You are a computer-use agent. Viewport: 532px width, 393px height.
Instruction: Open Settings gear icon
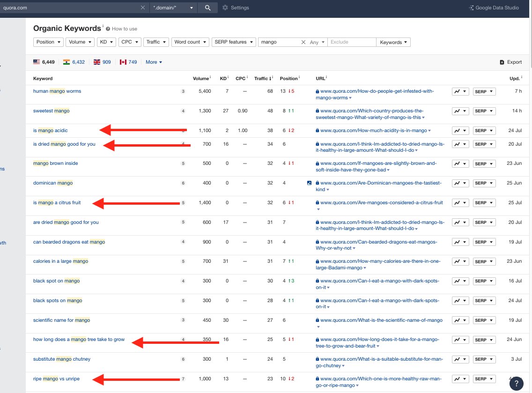tap(225, 7)
